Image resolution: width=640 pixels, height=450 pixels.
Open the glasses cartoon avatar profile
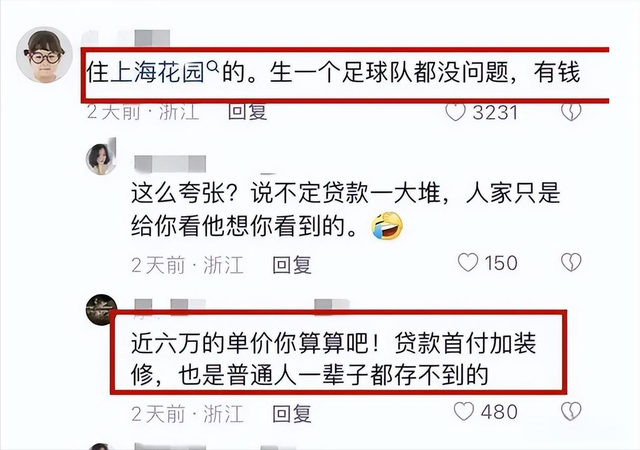click(x=44, y=55)
